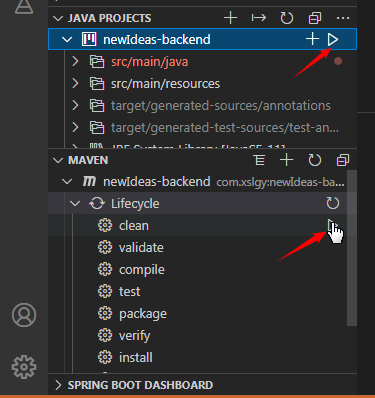This screenshot has height=398, width=375.
Task: Refresh the Maven panel
Action: [315, 160]
